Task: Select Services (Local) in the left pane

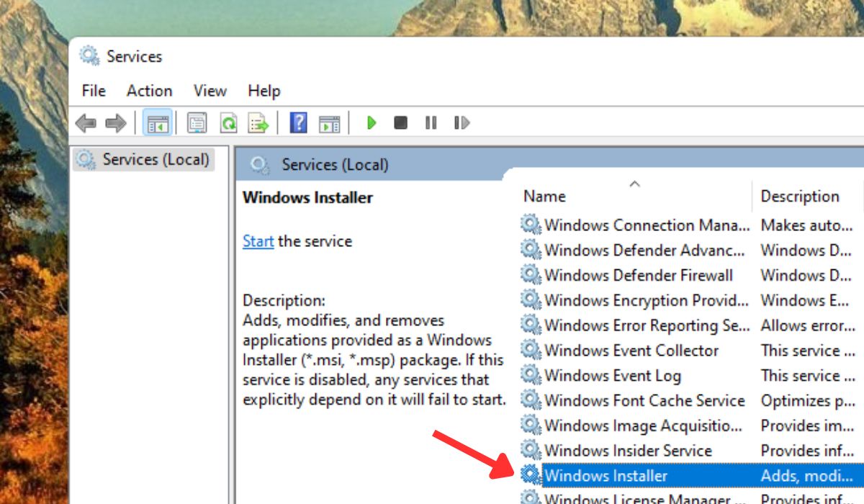Action: pyautogui.click(x=144, y=159)
